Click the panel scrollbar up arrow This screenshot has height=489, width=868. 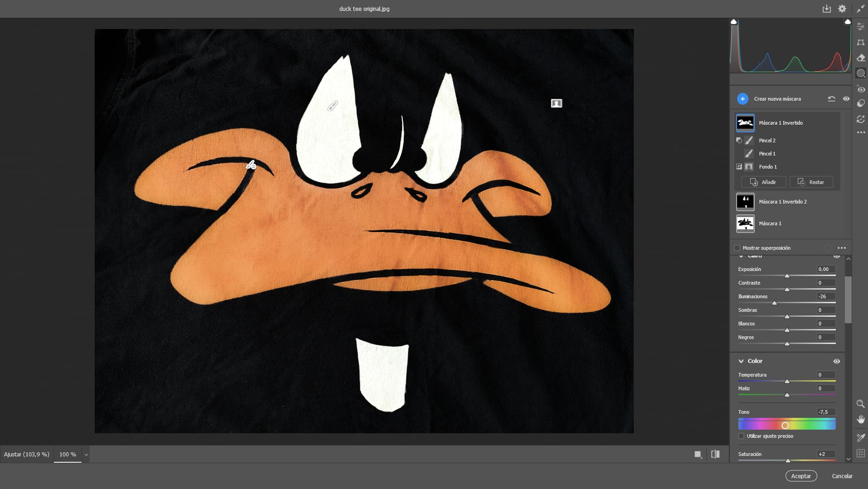point(848,259)
